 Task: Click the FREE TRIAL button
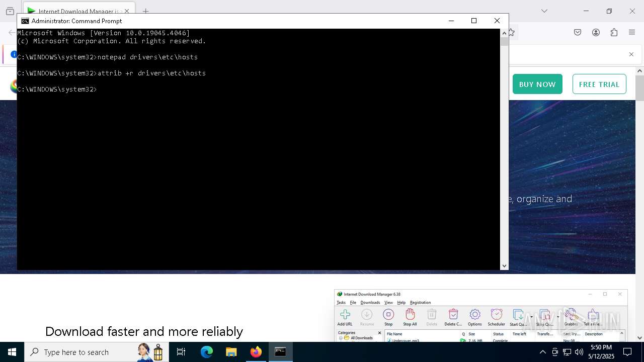pyautogui.click(x=599, y=84)
